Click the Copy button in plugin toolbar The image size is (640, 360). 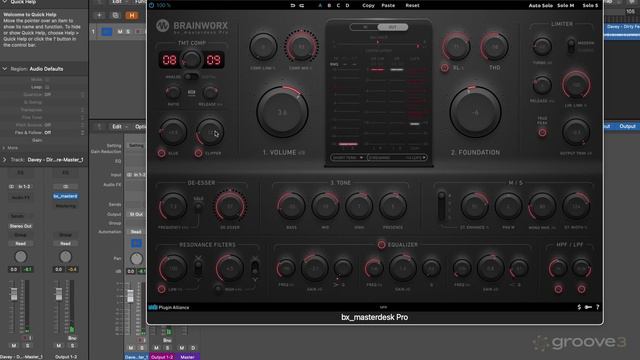point(368,5)
